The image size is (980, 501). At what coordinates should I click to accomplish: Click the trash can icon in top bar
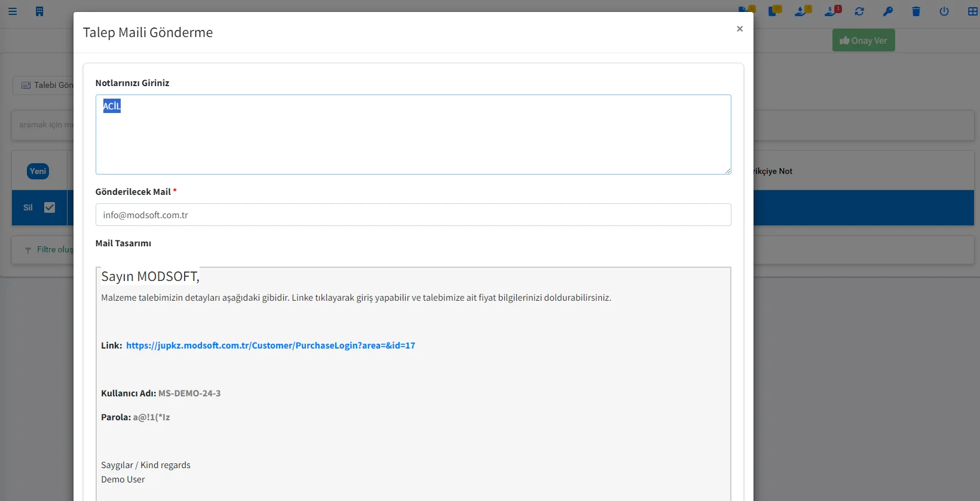(x=916, y=11)
